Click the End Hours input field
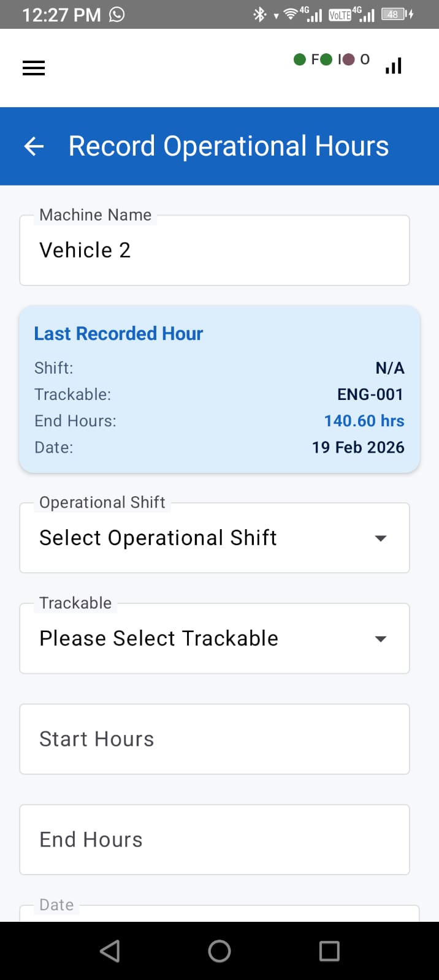Screen dimensions: 439x980 point(215,839)
